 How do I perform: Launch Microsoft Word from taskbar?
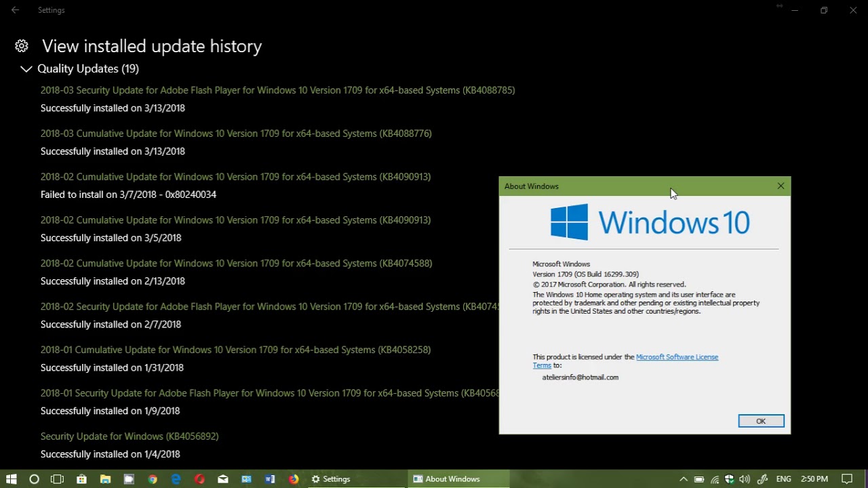(x=270, y=479)
